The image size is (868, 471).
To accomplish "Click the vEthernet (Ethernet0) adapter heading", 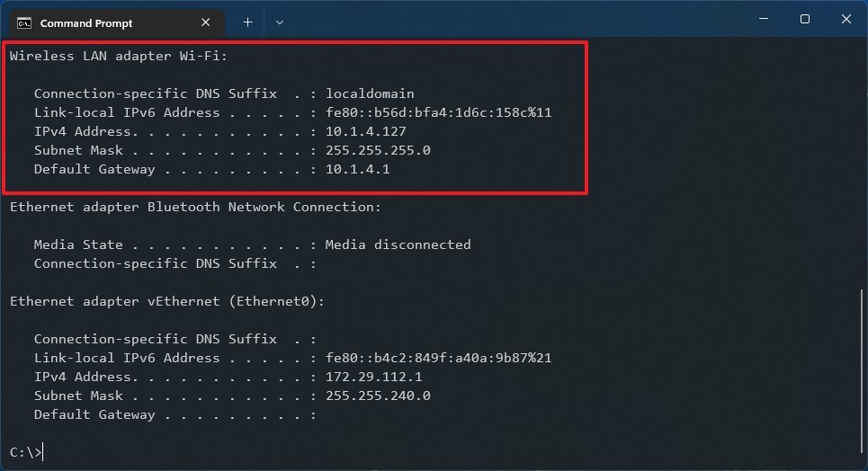I will point(166,301).
